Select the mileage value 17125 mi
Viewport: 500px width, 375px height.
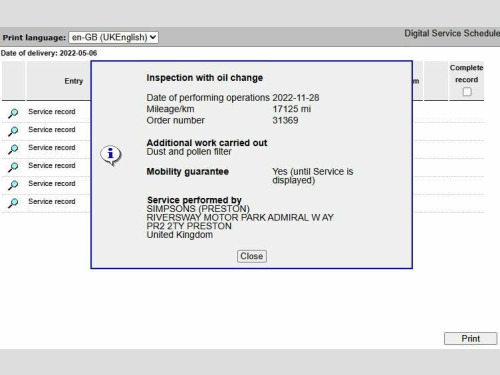click(292, 109)
